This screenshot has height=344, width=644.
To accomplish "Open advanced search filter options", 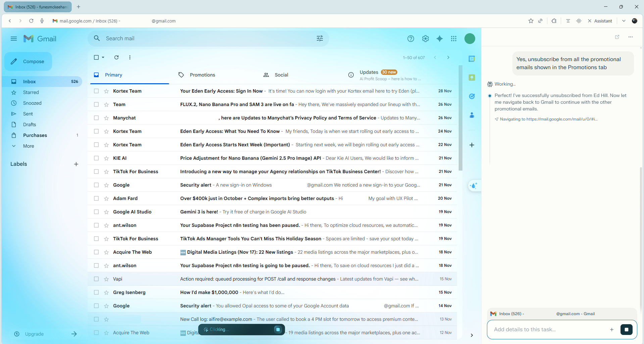I will 319,38.
